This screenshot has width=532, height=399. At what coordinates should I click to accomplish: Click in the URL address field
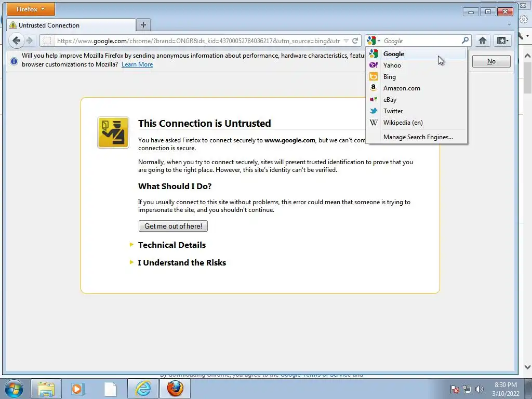[x=198, y=41]
